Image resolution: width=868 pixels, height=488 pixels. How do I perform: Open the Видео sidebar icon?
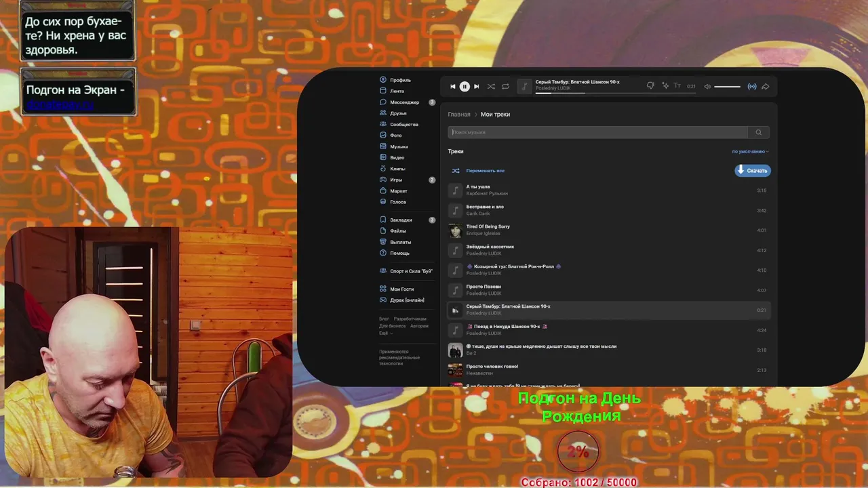coord(383,157)
